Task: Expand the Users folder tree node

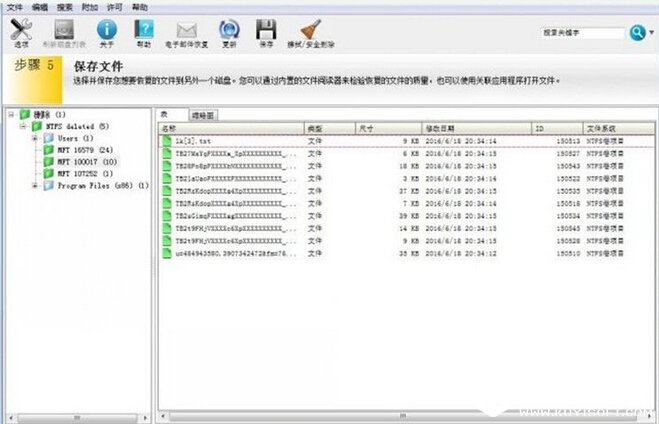Action: [36, 138]
